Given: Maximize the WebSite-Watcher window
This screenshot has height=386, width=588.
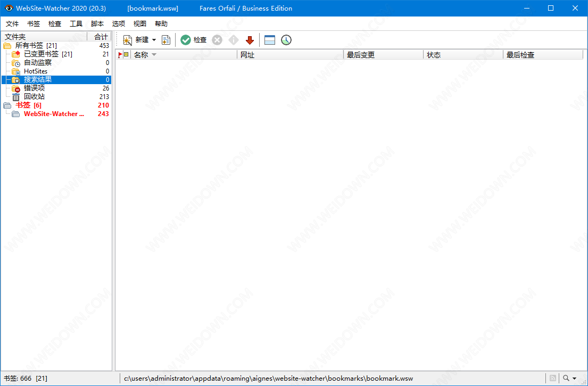Looking at the screenshot, I should [x=551, y=8].
